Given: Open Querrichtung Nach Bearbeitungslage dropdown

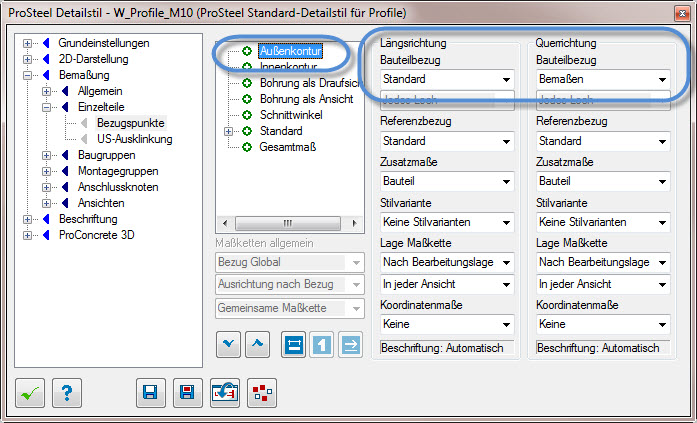Looking at the screenshot, I should [603, 262].
